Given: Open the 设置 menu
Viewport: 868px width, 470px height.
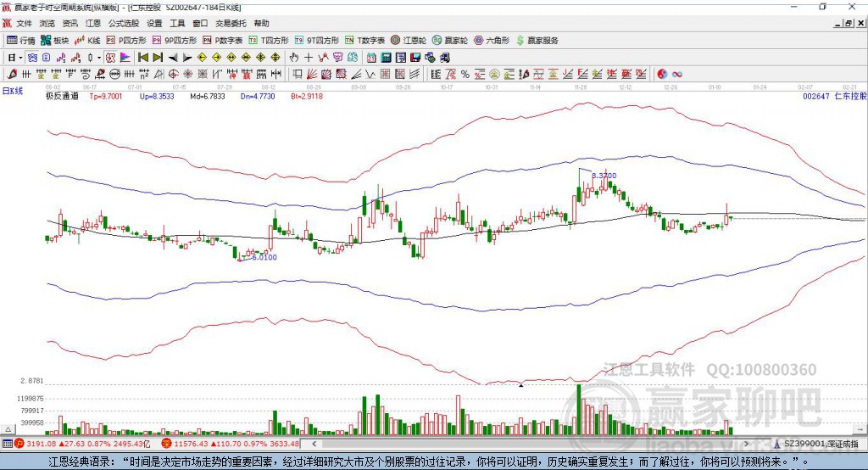Looking at the screenshot, I should pyautogui.click(x=154, y=23).
